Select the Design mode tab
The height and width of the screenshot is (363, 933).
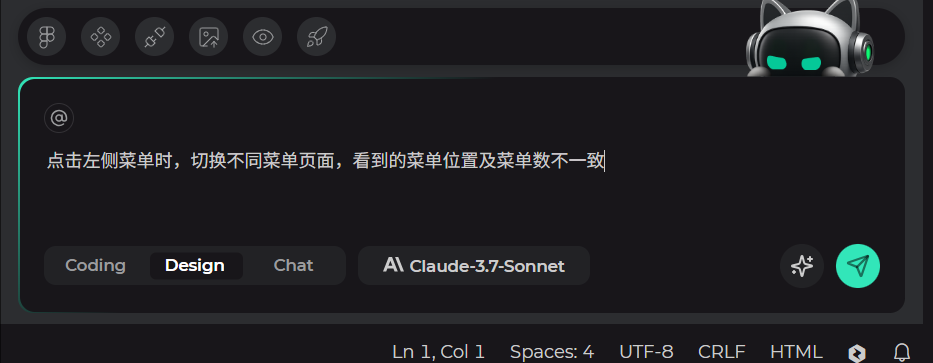195,265
